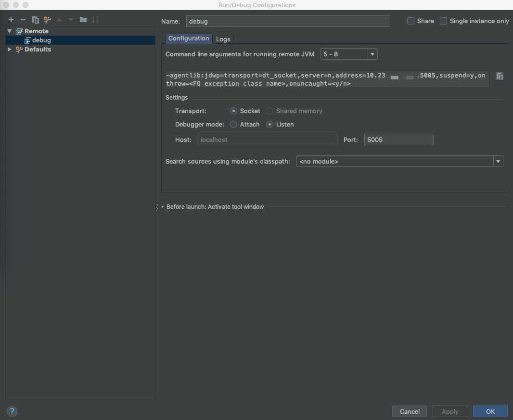The height and width of the screenshot is (420, 513).
Task: Copy the selected configuration
Action: [35, 20]
